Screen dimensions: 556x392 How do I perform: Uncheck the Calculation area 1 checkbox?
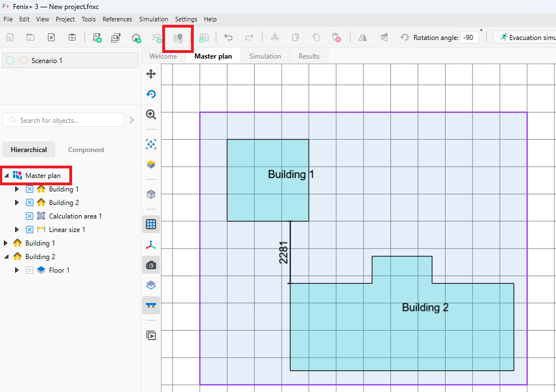(x=30, y=216)
